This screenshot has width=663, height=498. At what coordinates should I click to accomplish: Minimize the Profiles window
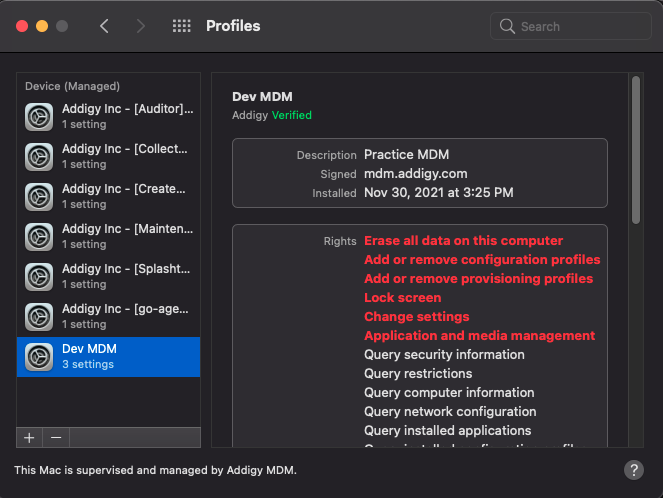[42, 26]
